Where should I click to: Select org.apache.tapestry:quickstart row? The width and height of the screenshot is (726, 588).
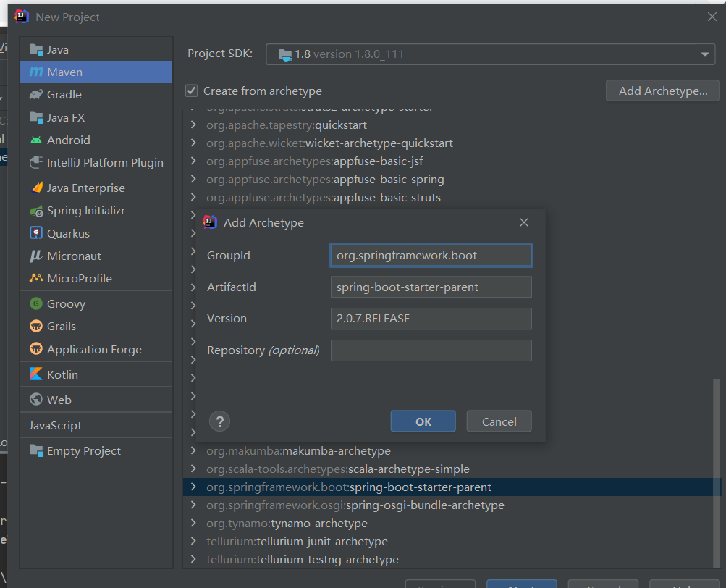[x=452, y=125]
